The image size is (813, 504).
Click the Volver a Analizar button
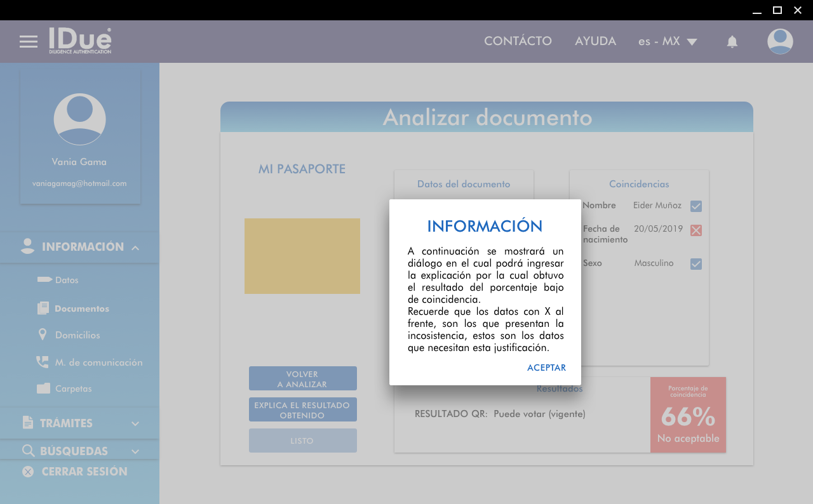tap(302, 379)
